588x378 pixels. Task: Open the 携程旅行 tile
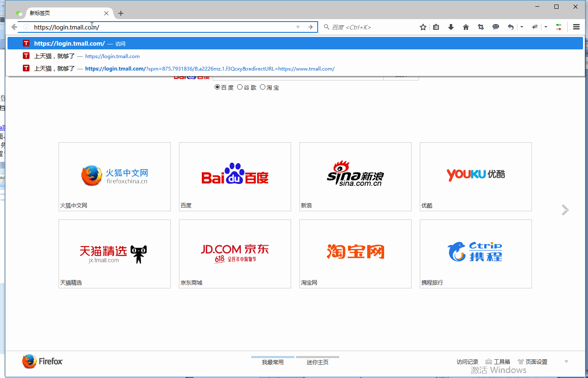(476, 254)
